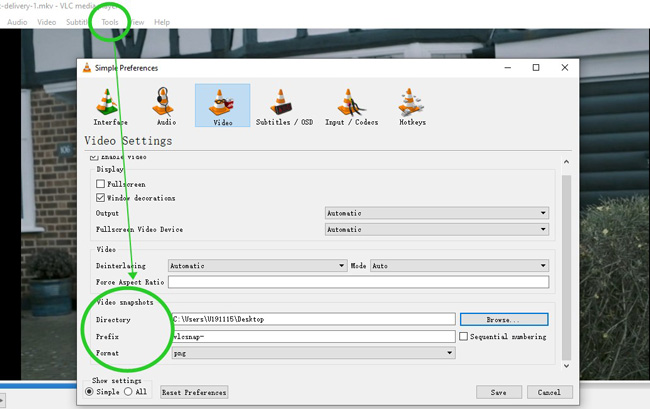Open the Interface preferences category
650x409 pixels.
tap(110, 106)
